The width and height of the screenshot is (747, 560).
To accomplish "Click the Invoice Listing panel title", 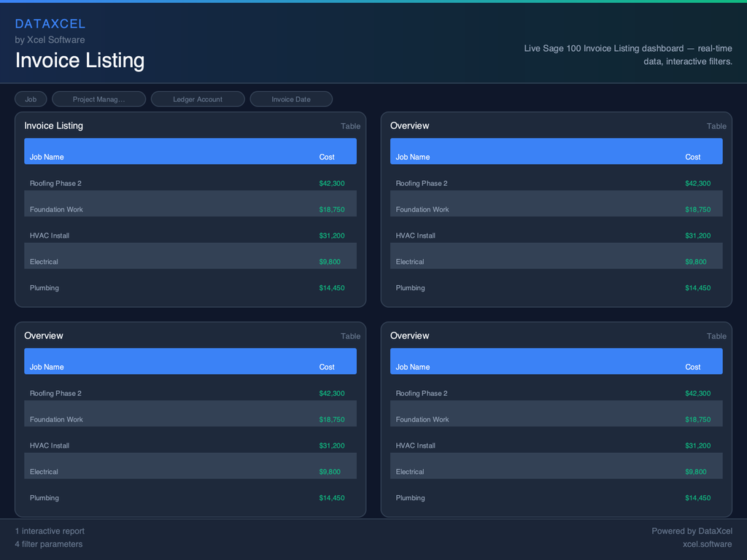I will (54, 126).
